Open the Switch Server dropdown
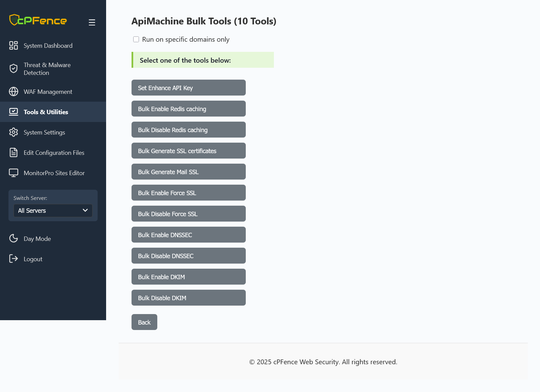The image size is (540, 392). [x=53, y=210]
